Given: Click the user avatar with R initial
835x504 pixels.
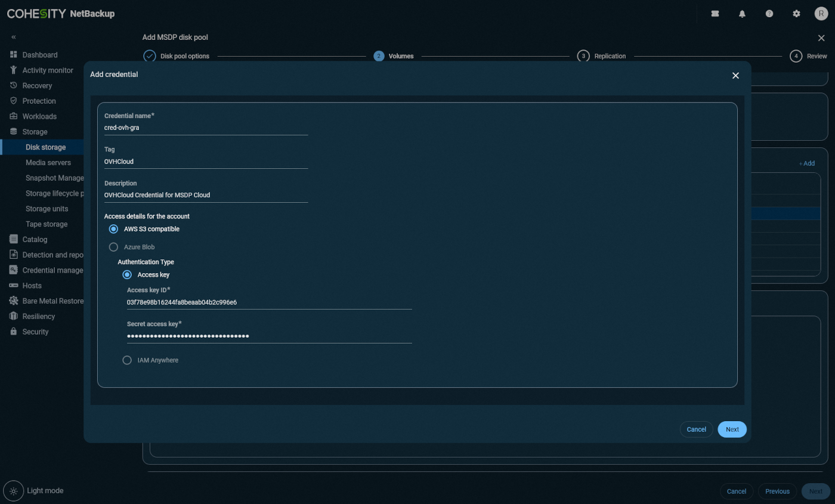Looking at the screenshot, I should coord(821,13).
